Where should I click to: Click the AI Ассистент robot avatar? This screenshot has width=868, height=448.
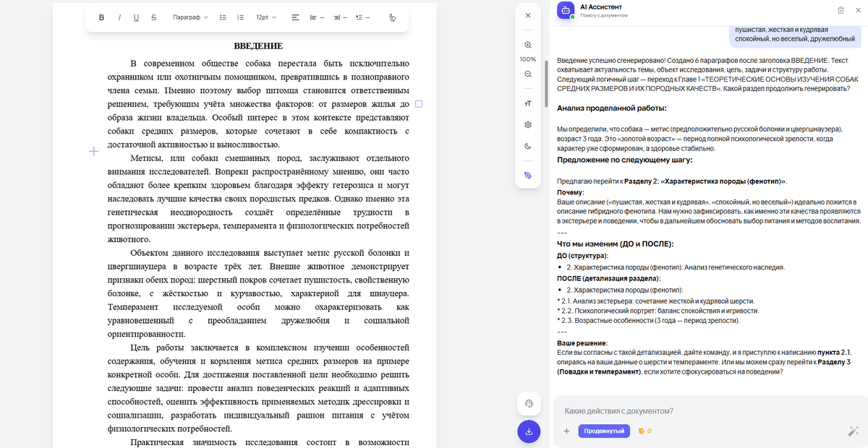(x=566, y=10)
